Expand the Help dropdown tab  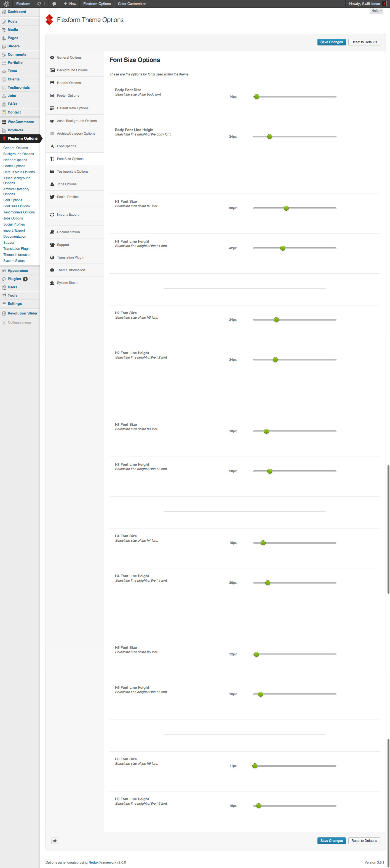pos(376,11)
